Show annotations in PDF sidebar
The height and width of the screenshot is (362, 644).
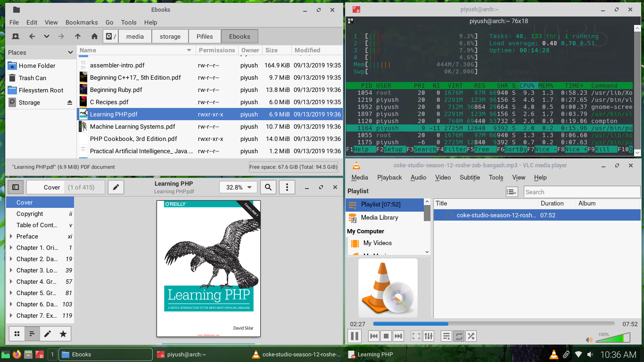coord(47,334)
